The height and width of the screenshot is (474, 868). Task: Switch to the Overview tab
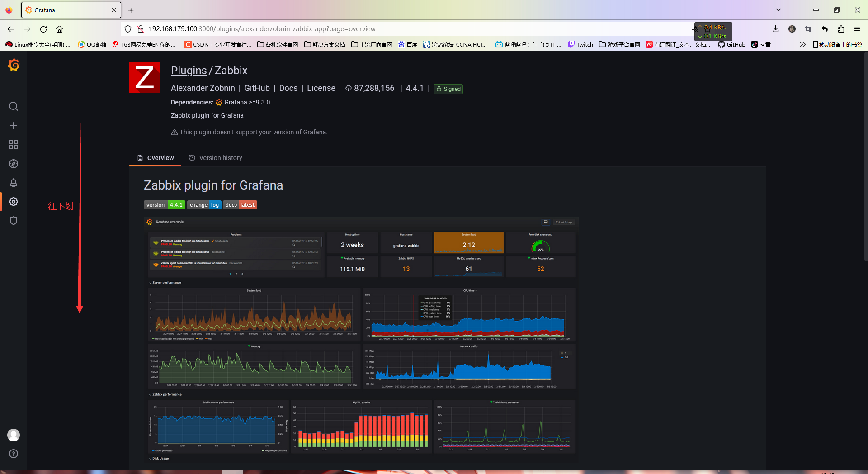156,158
